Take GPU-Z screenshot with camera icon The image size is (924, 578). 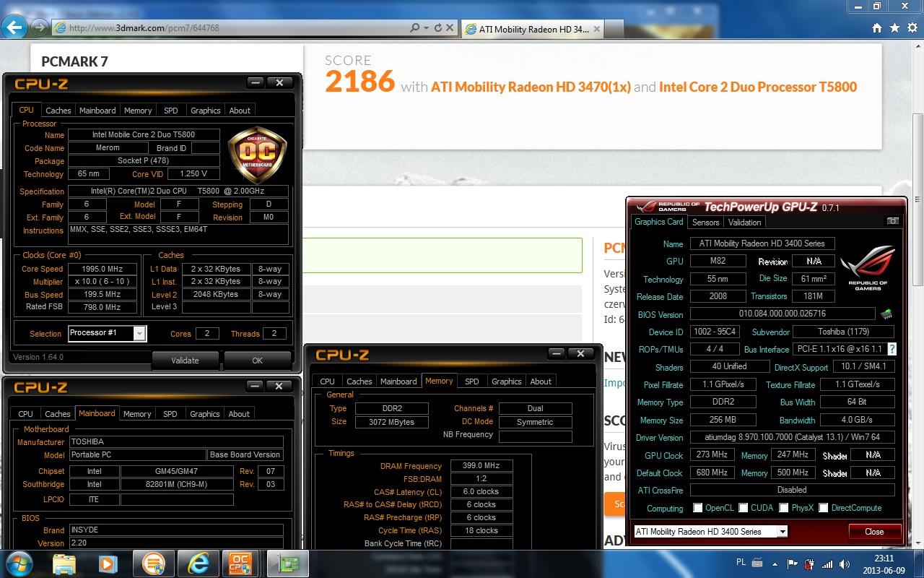point(892,221)
